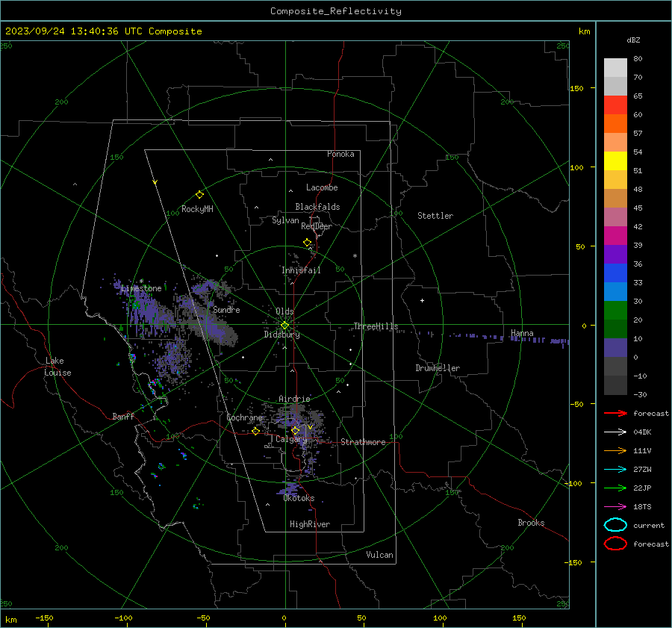Click the white 04DK arrow in legend
The image size is (672, 628).
pos(615,432)
